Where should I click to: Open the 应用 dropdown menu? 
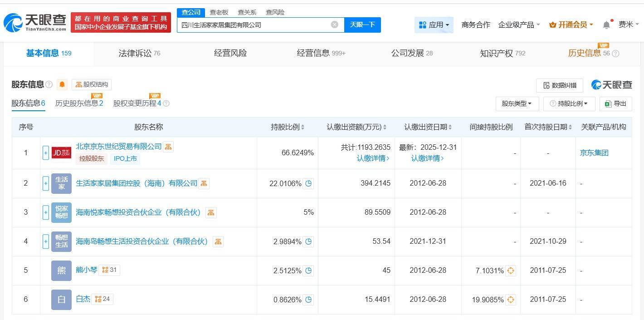click(x=434, y=25)
